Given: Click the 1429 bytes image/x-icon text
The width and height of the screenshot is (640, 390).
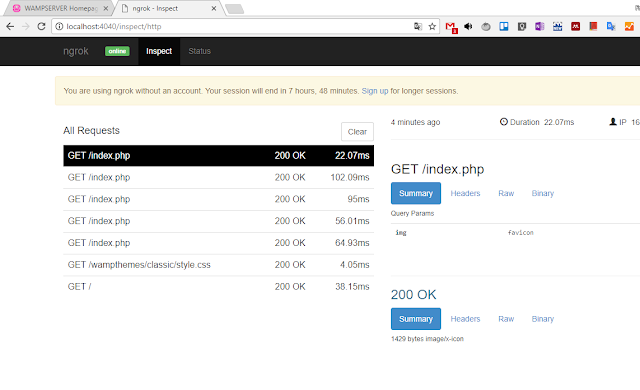Looking at the screenshot, I should [x=427, y=339].
